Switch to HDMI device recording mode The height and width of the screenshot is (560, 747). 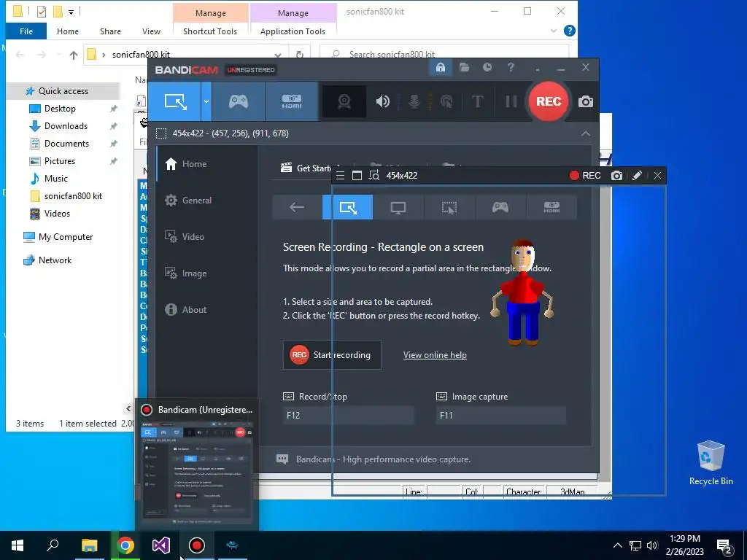point(292,101)
